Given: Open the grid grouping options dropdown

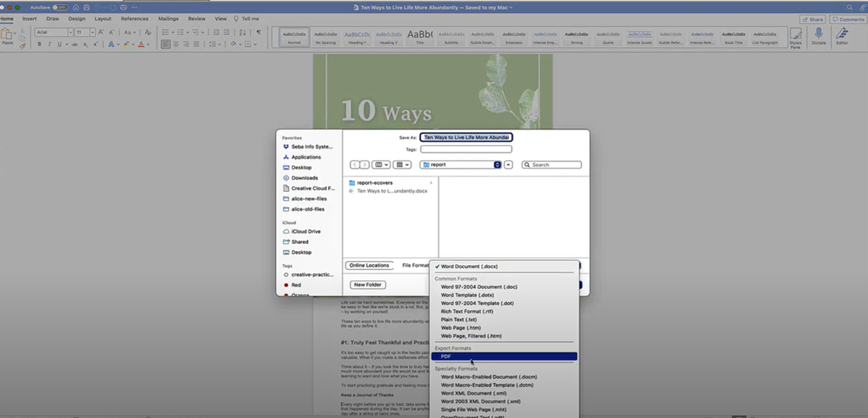Looking at the screenshot, I should [x=402, y=165].
